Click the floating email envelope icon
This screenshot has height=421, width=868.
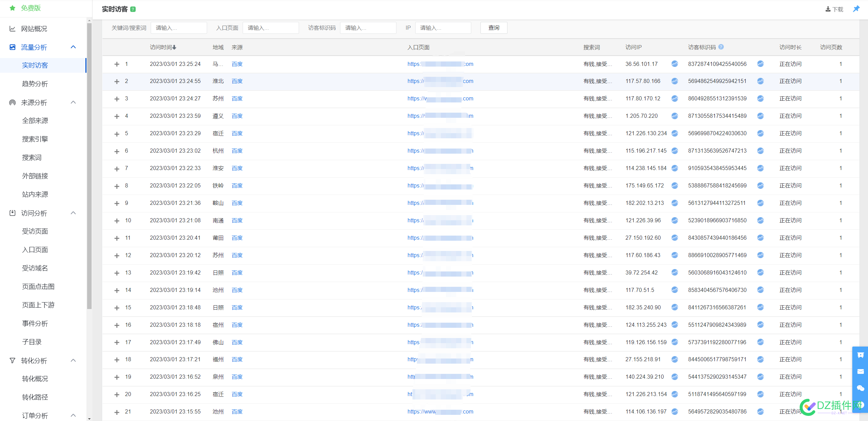click(x=860, y=371)
